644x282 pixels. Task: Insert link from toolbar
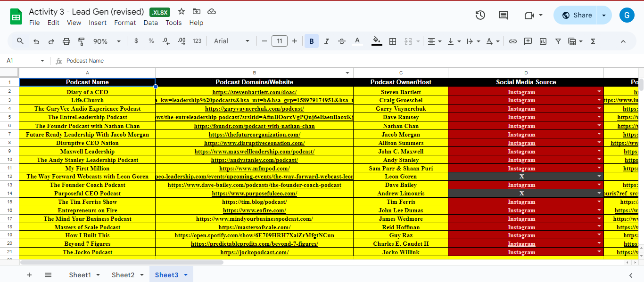point(512,41)
